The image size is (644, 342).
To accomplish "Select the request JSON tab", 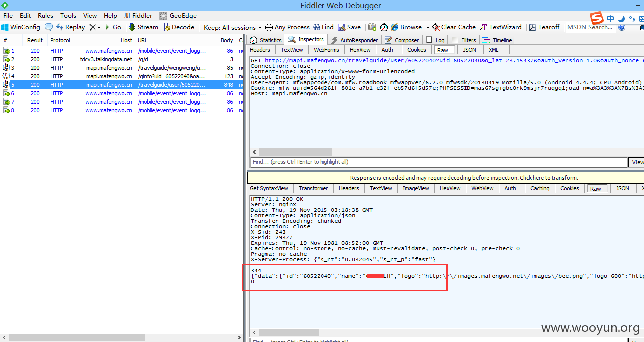I will tap(469, 50).
